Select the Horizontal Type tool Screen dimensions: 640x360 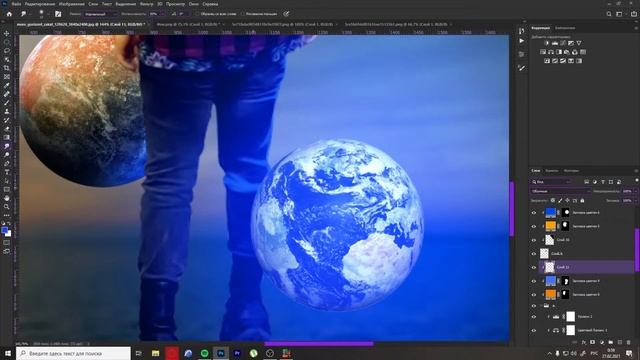(7, 172)
